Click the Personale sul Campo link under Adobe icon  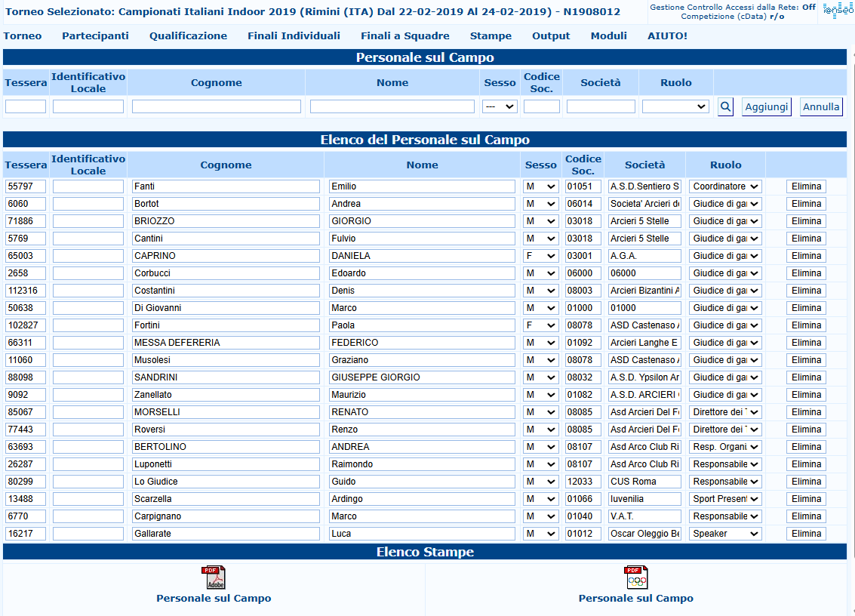(214, 599)
